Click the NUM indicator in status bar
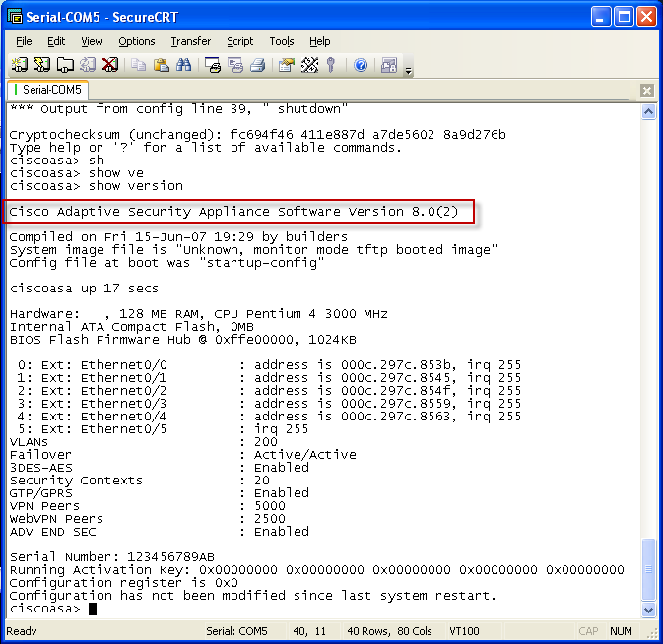This screenshot has height=644, width=663. [621, 631]
